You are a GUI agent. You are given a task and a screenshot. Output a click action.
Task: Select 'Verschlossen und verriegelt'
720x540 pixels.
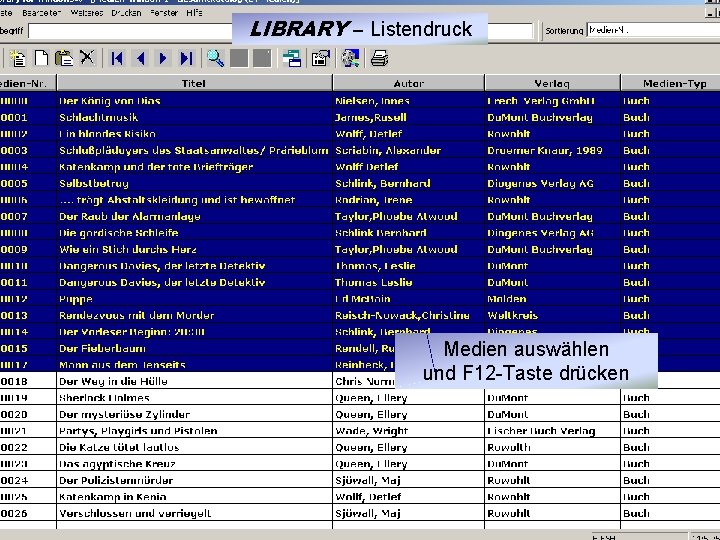coord(135,514)
